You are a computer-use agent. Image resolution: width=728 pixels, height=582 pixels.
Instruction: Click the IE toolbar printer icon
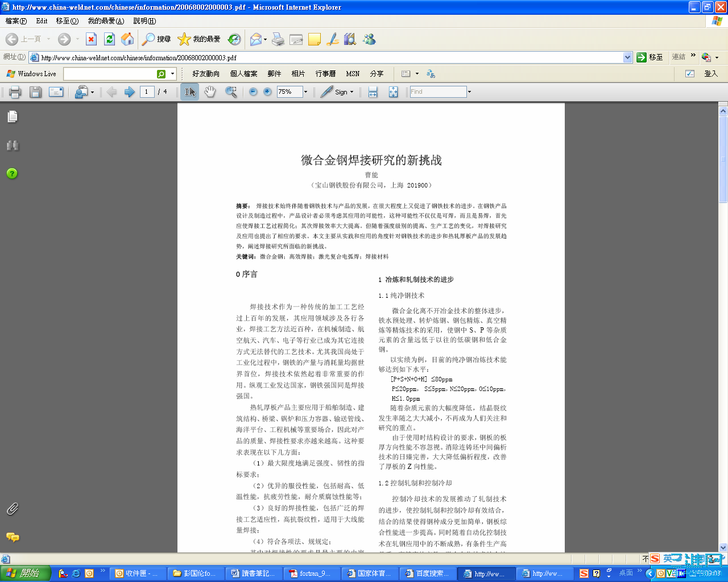point(278,39)
